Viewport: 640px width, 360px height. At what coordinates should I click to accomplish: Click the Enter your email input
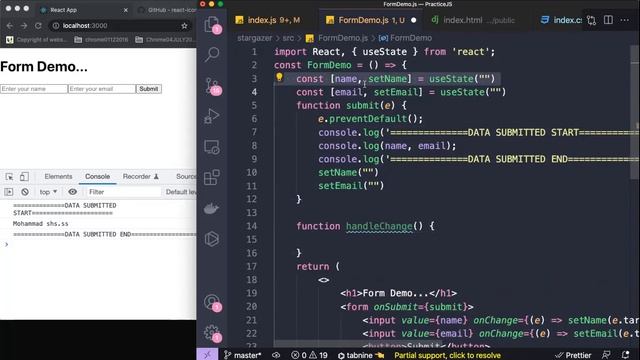coord(102,89)
